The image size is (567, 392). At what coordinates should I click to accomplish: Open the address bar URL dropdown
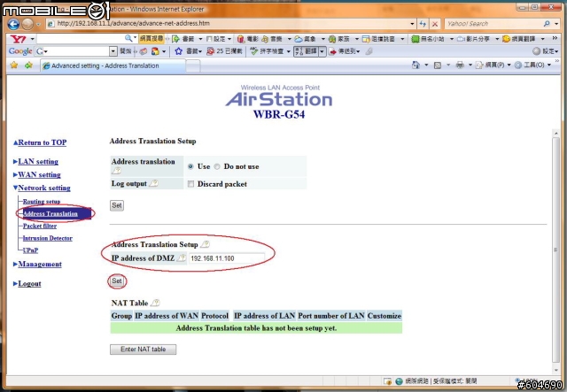412,24
